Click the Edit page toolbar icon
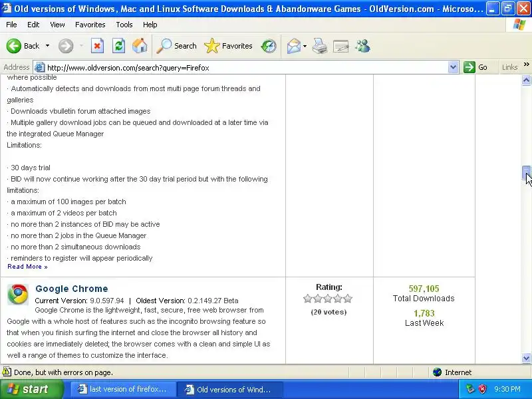 [x=341, y=46]
